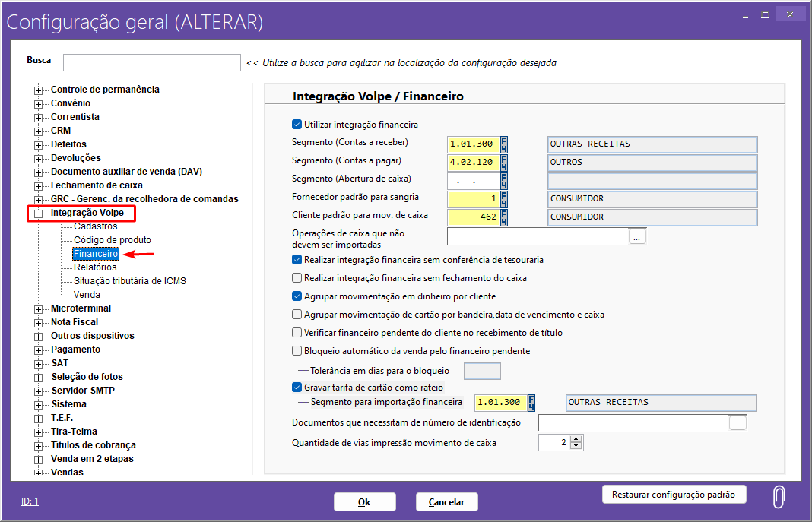This screenshot has width=812, height=522.
Task: Expand the Nota Fiscal tree node
Action: (x=39, y=323)
